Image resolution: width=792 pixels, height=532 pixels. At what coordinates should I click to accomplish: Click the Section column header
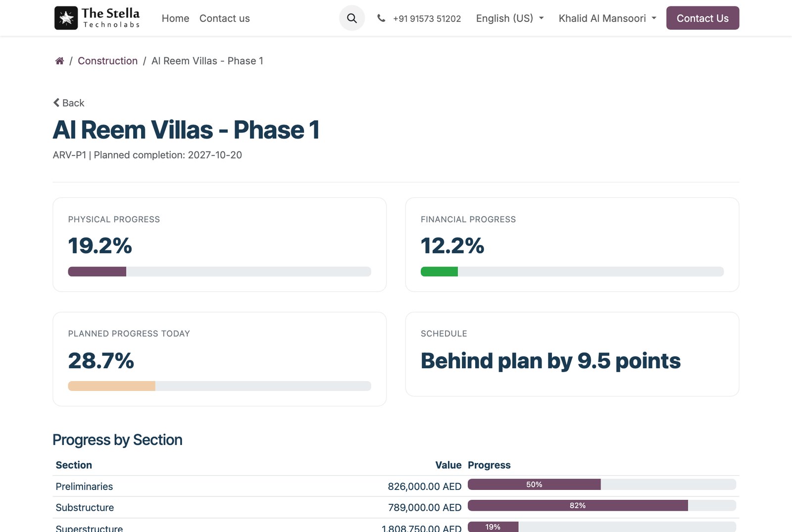coord(74,465)
